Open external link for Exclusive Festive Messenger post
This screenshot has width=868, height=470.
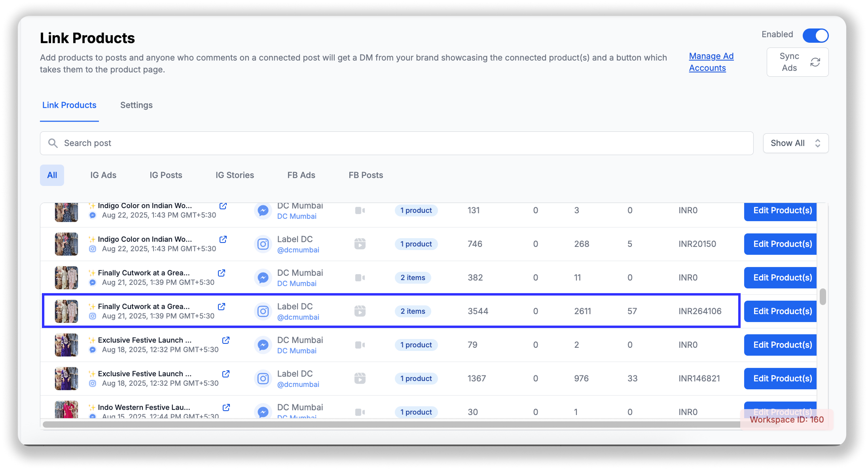pyautogui.click(x=226, y=340)
